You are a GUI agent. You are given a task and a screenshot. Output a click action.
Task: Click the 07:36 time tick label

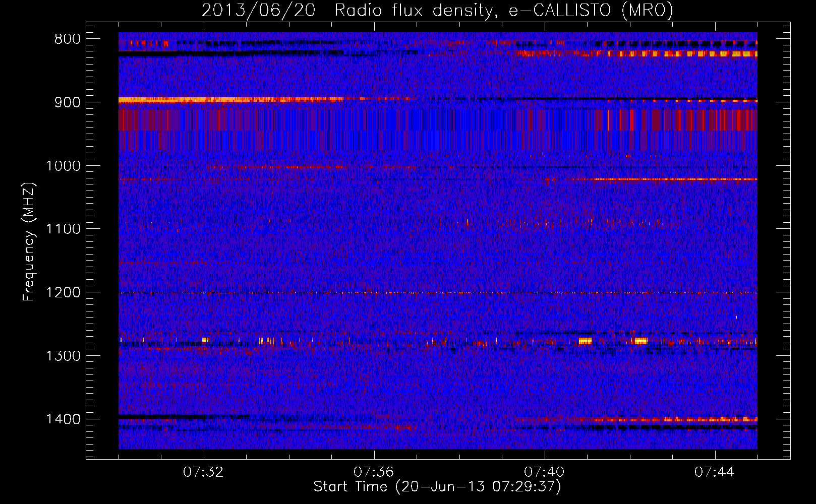click(x=374, y=472)
